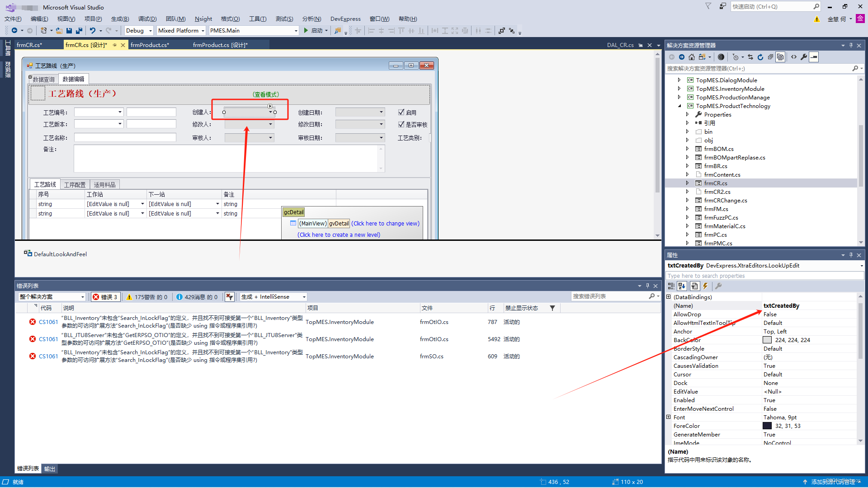Image resolution: width=868 pixels, height=488 pixels.
Task: Click Categorized view icon in Properties panel
Action: pyautogui.click(x=671, y=286)
